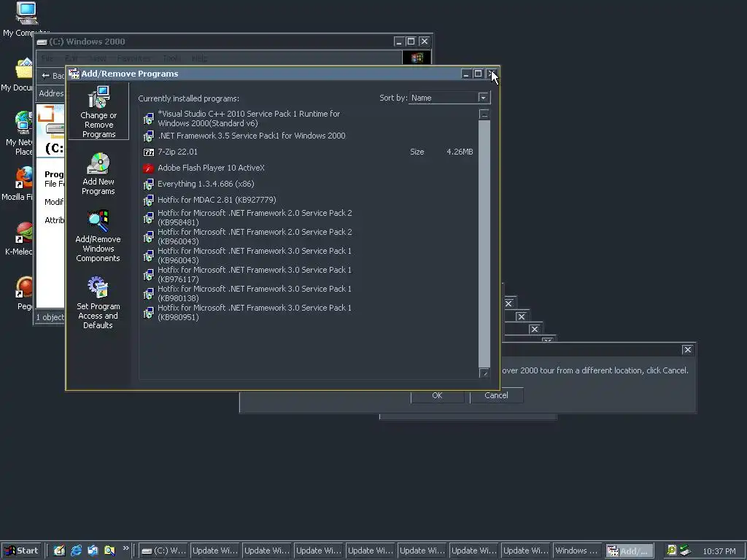747x560 pixels.
Task: Click Back in the (C:) Windows 2000 window
Action: click(53, 76)
